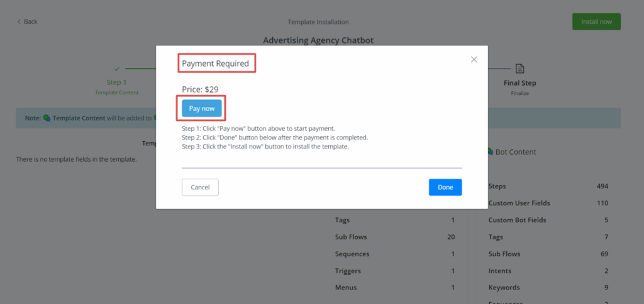Select the Final Step Finalize label
Viewport: 644px width, 304px height.
coord(519,93)
